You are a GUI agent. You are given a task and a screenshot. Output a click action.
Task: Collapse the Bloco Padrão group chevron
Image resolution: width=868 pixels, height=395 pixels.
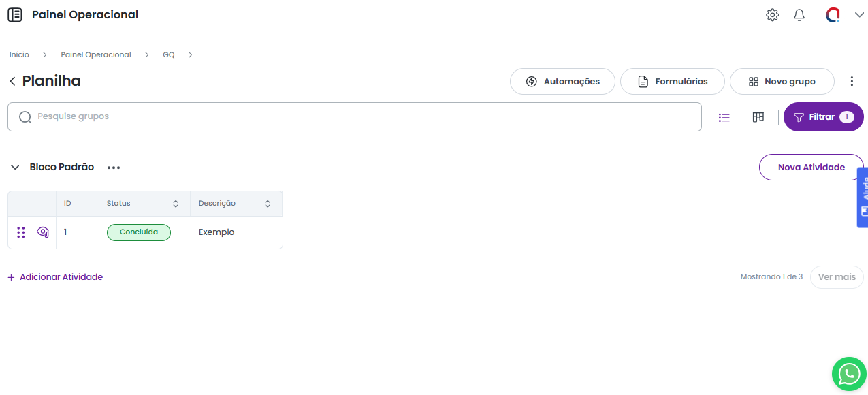tap(15, 167)
